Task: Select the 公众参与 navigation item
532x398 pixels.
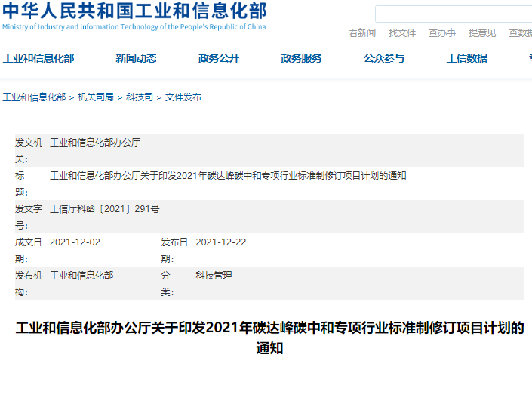Action: point(384,59)
